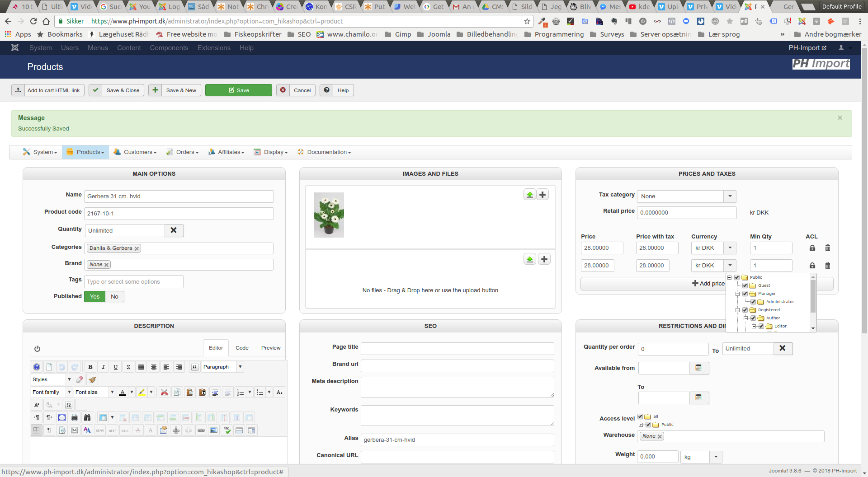Run the spellcheck abc icon

coord(227,430)
